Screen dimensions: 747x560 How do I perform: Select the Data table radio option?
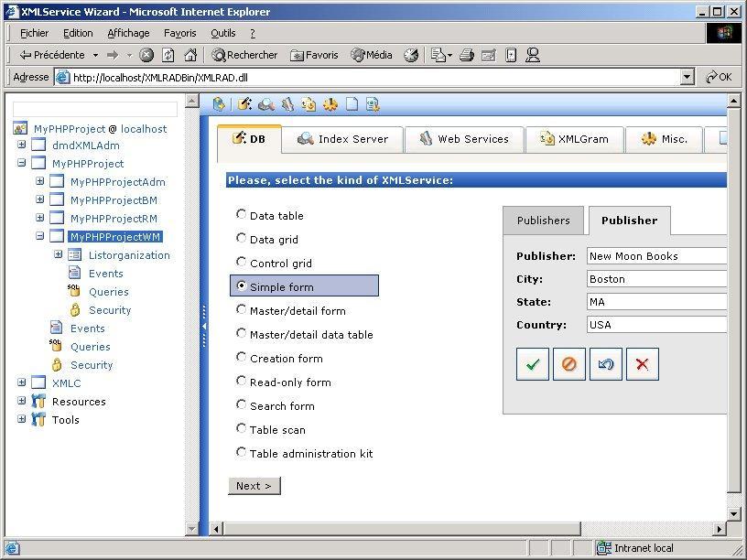pos(242,215)
